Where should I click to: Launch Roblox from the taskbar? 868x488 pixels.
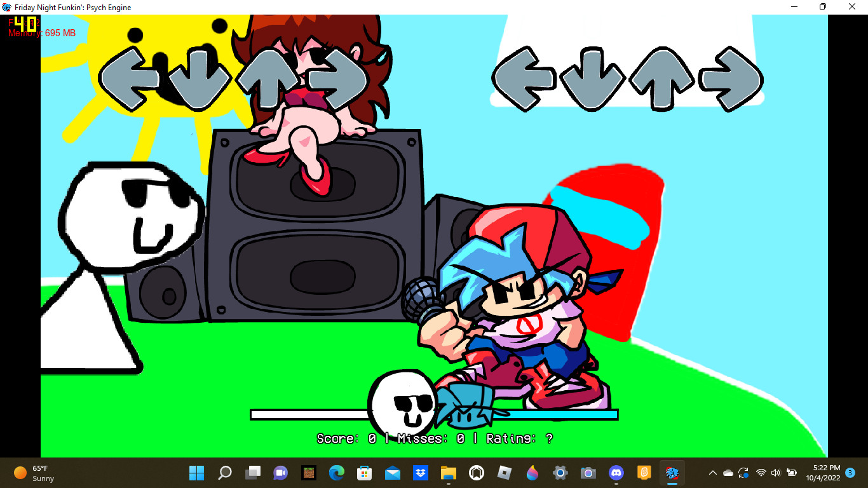(x=504, y=473)
